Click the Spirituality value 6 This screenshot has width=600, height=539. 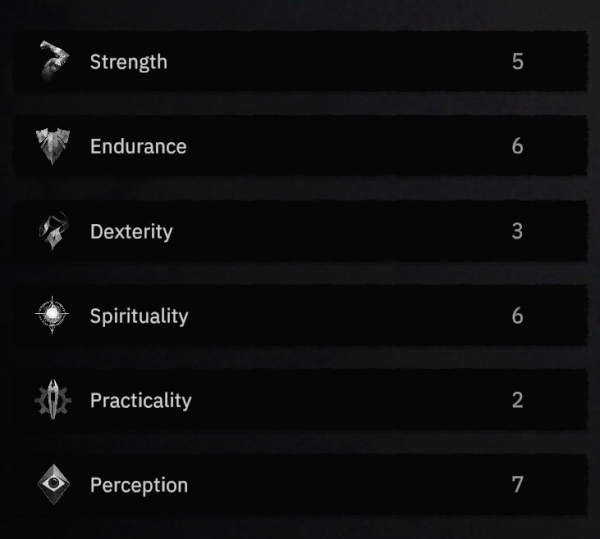tap(517, 316)
